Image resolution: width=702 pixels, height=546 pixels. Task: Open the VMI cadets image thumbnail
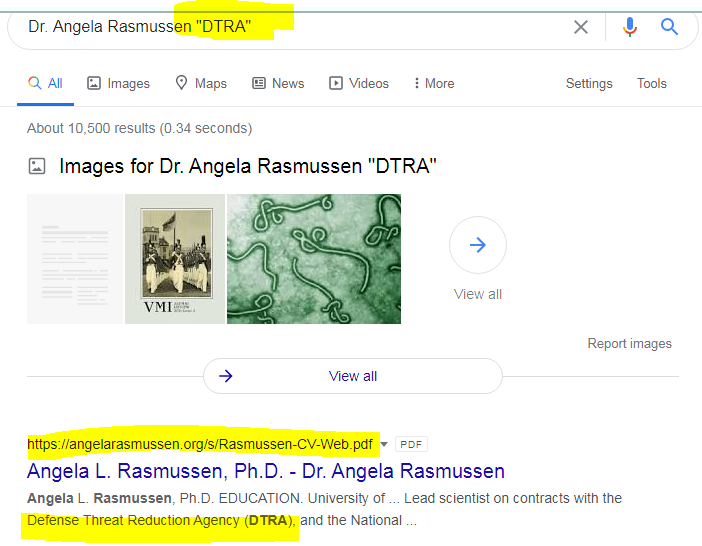pos(174,259)
